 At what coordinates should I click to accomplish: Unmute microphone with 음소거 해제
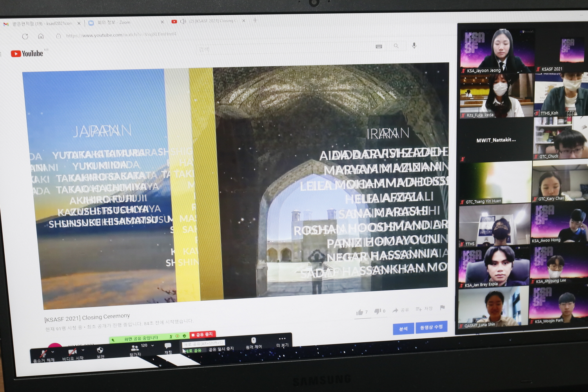pos(43,356)
